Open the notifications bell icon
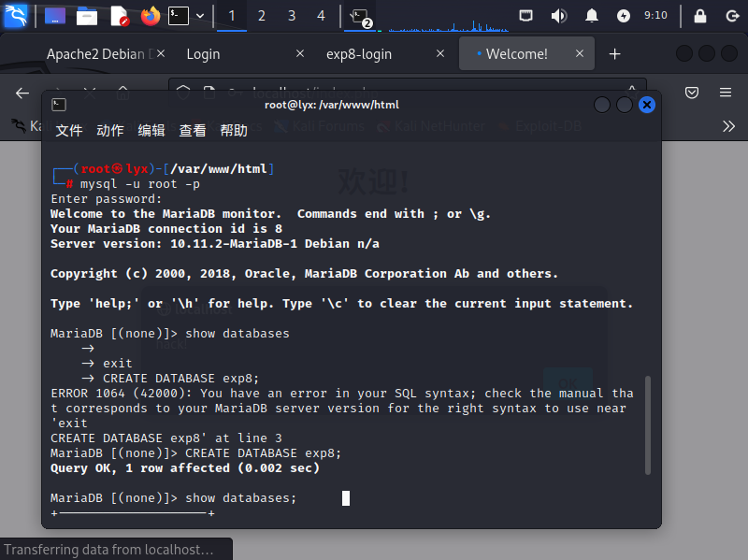The width and height of the screenshot is (748, 560). 592,16
